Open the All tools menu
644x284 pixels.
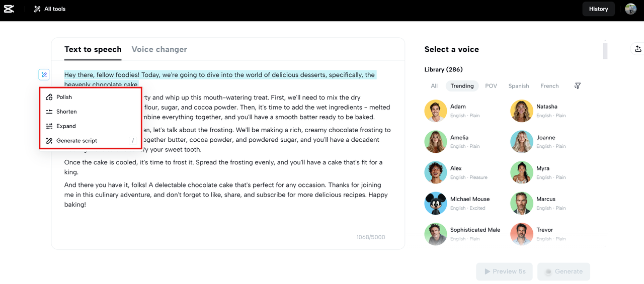(49, 9)
